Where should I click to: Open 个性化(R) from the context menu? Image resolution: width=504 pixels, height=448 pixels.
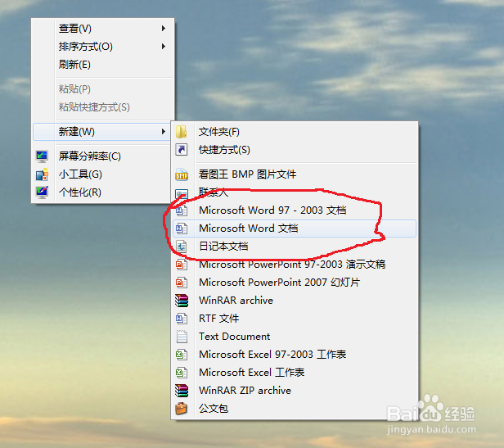pyautogui.click(x=101, y=192)
